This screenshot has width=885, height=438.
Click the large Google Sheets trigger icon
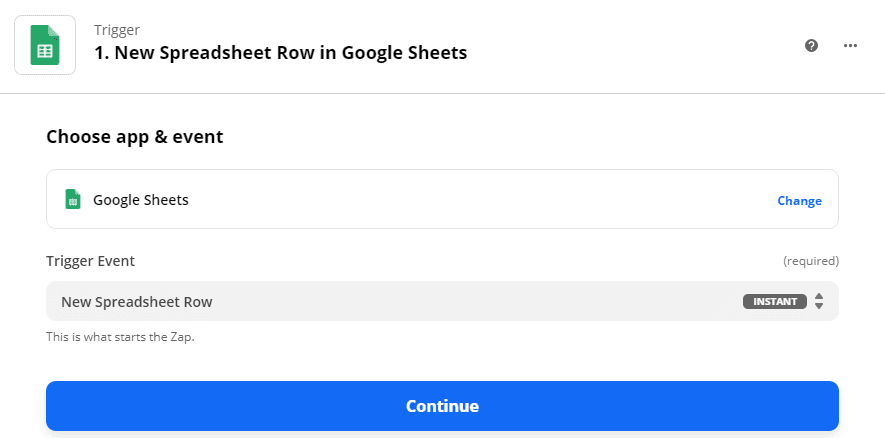click(45, 44)
